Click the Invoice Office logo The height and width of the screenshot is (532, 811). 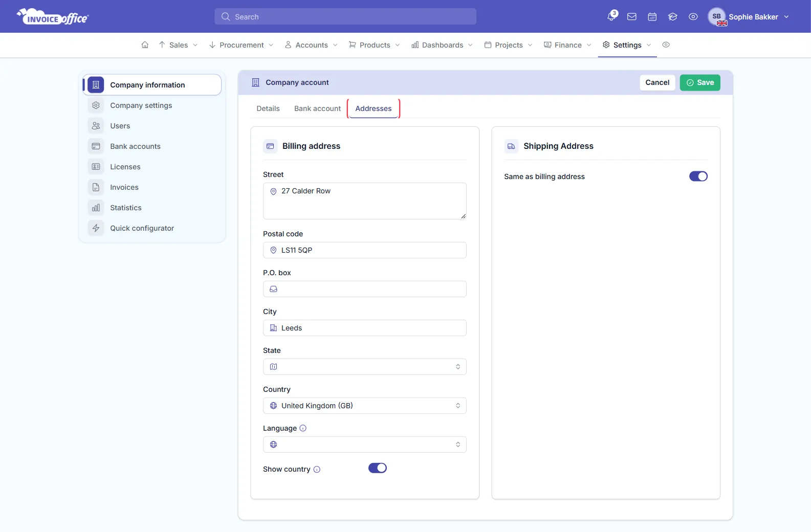coord(53,17)
